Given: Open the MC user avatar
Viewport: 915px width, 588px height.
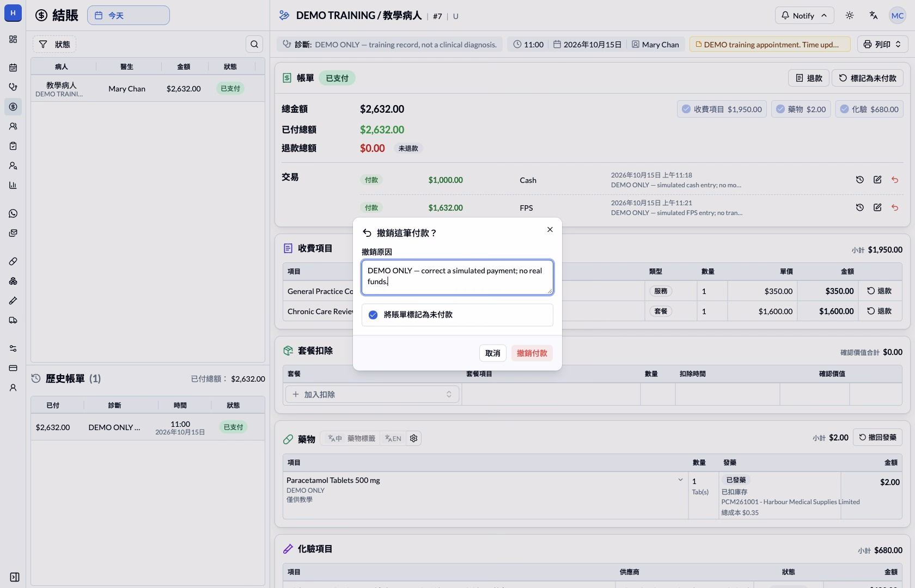Looking at the screenshot, I should 897,15.
